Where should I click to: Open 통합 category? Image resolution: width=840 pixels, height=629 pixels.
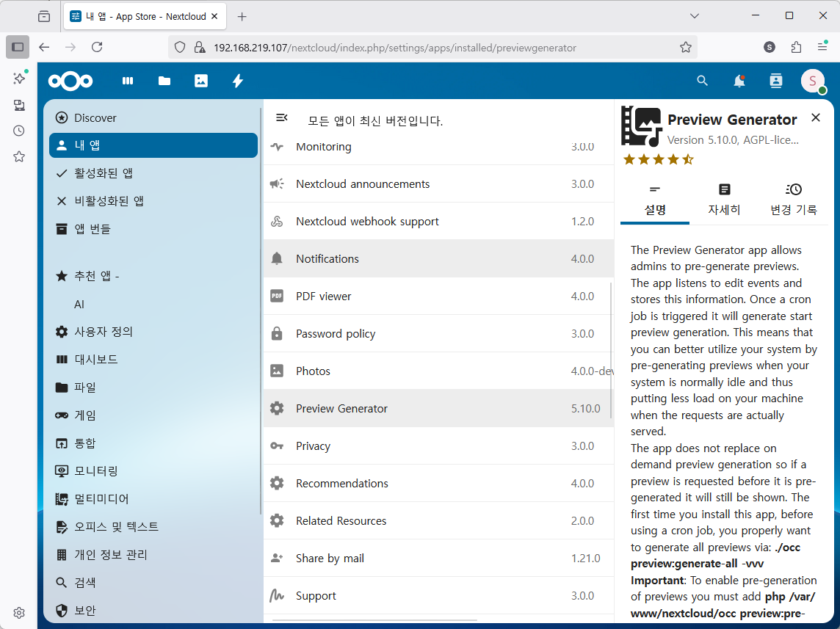tap(153, 443)
